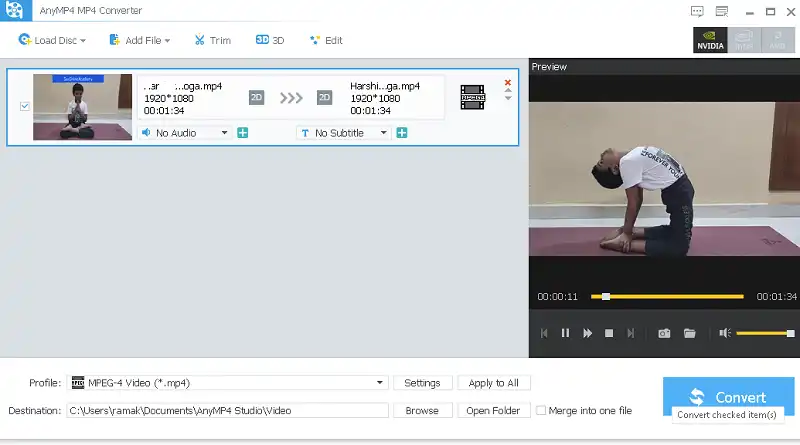800x445 pixels.
Task: Enable Merge into one file
Action: pyautogui.click(x=541, y=410)
